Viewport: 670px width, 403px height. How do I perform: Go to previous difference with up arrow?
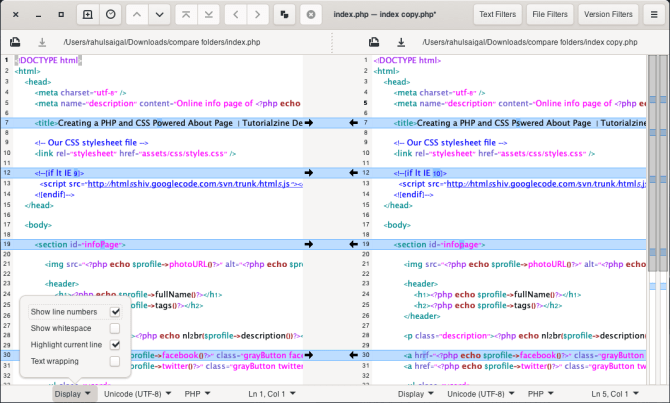(137, 15)
